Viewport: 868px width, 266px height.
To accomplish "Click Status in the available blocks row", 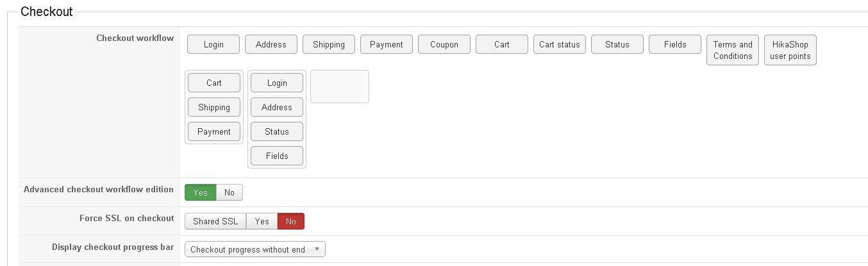I will 617,44.
